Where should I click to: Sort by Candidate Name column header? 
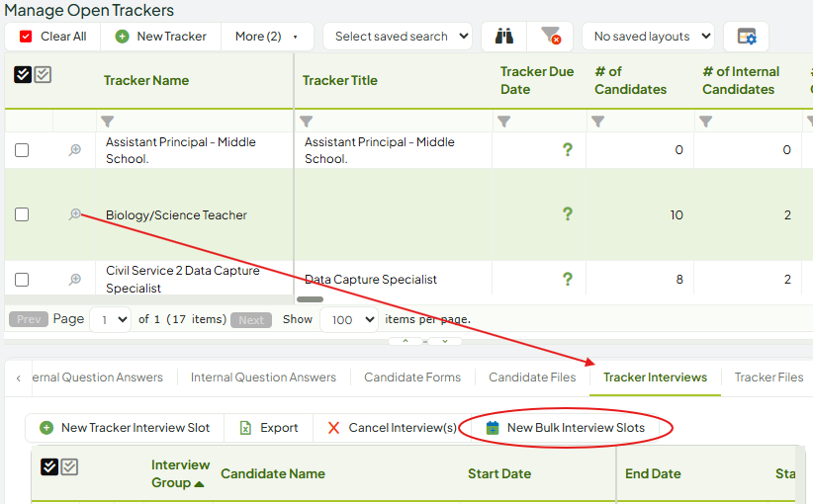click(x=273, y=473)
